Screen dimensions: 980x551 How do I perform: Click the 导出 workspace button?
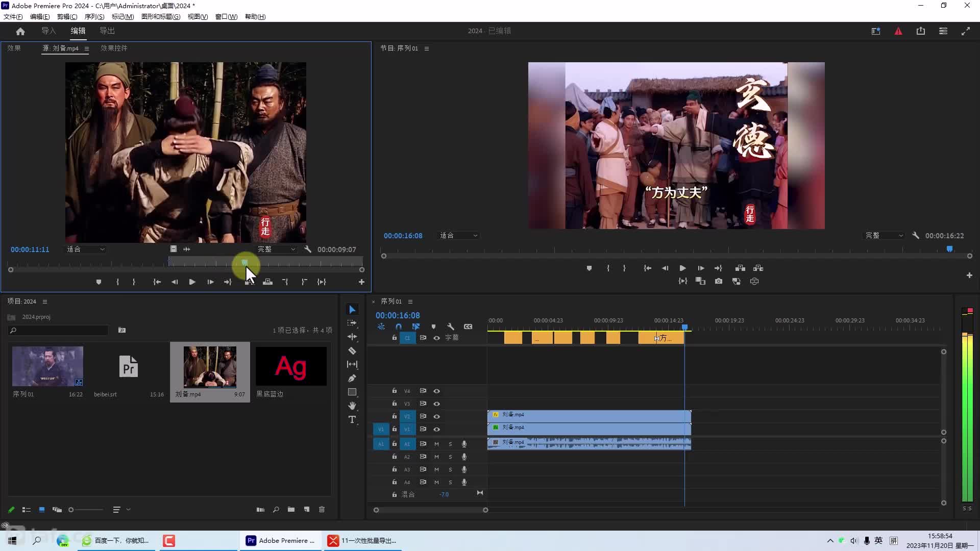[107, 31]
